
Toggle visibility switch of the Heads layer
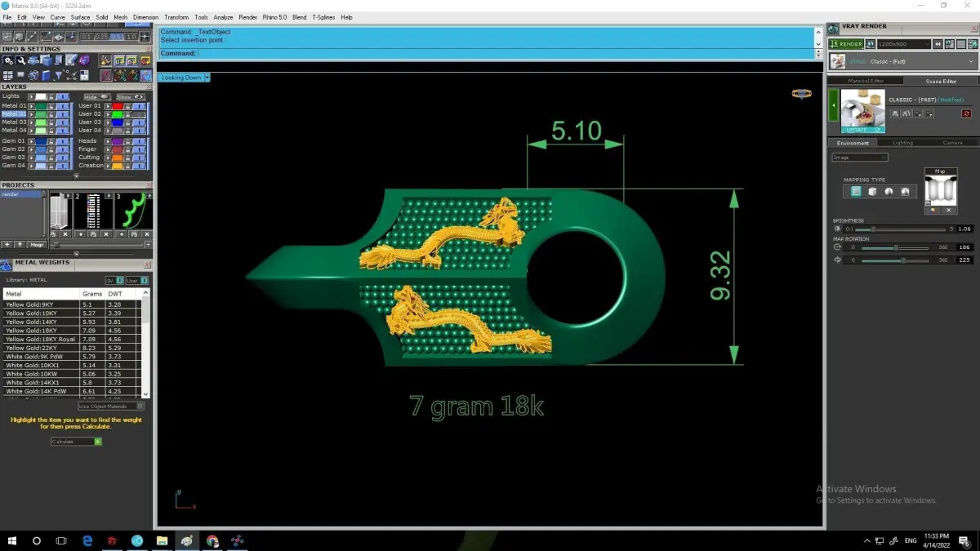(140, 141)
